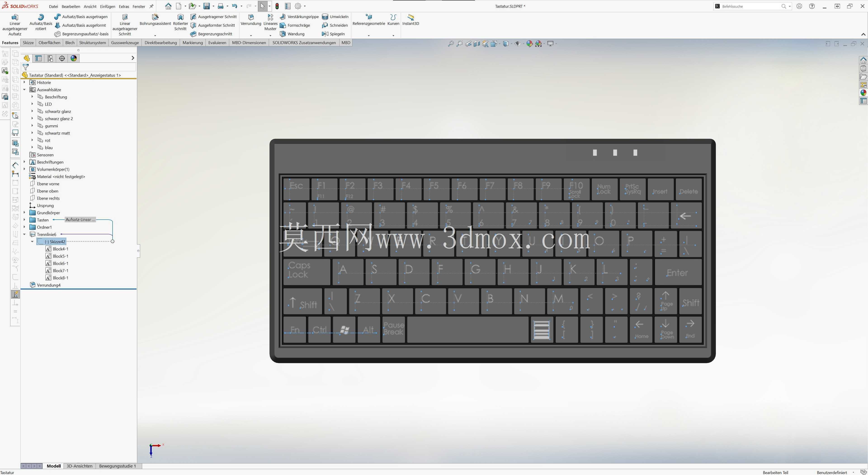Open Einfügen menu
868x475 pixels.
click(x=108, y=6)
